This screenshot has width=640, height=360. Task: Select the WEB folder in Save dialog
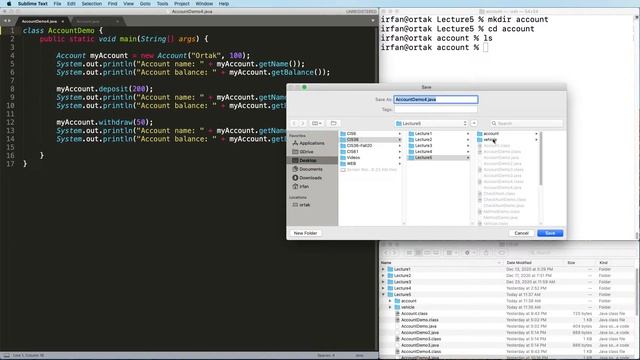pyautogui.click(x=371, y=163)
